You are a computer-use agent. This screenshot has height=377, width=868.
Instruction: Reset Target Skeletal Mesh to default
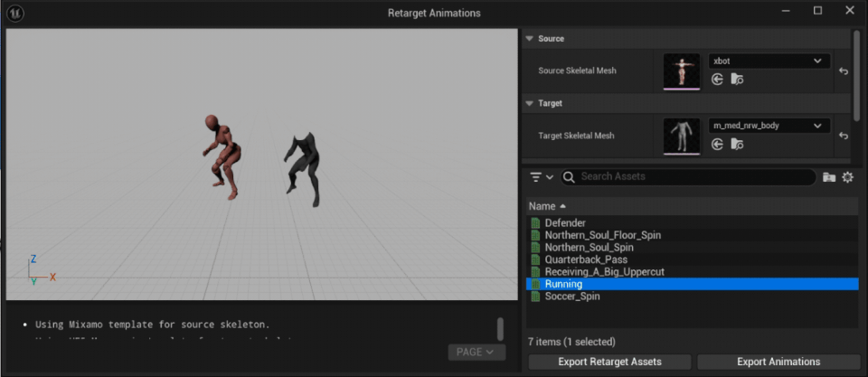tap(843, 136)
